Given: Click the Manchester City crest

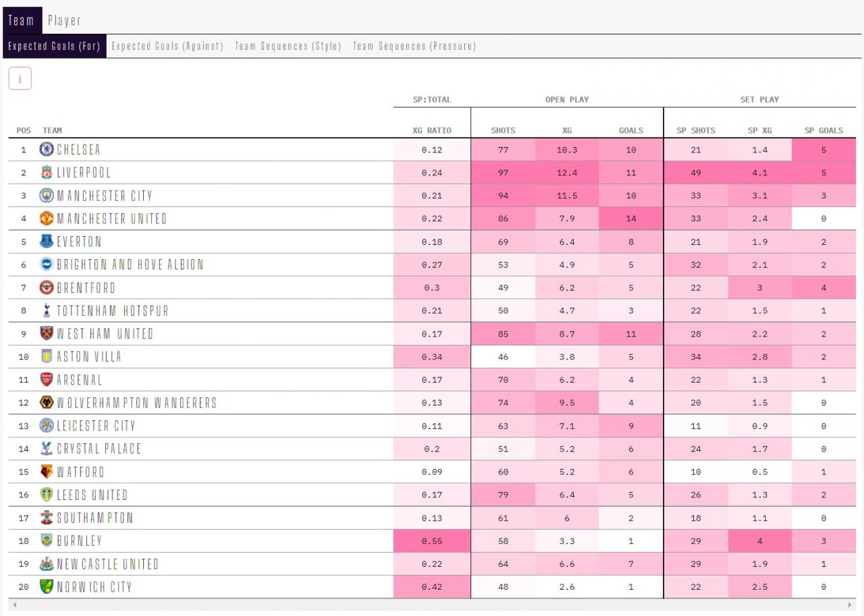Looking at the screenshot, I should (x=46, y=196).
